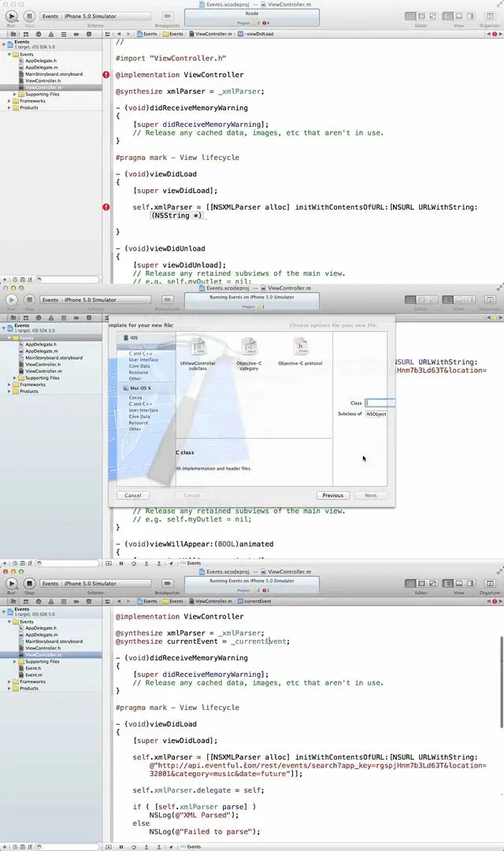Open the search navigator tab in the bottom window
This screenshot has height=851, width=504.
38,601
